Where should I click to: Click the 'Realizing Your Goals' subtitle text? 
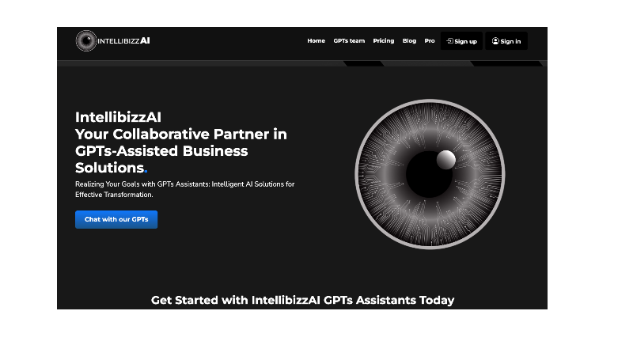click(185, 189)
